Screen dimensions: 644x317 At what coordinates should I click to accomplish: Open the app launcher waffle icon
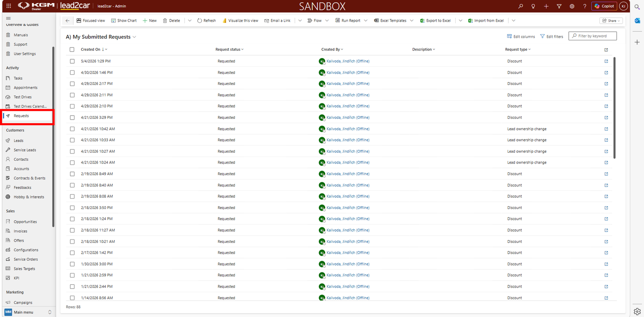click(x=8, y=6)
